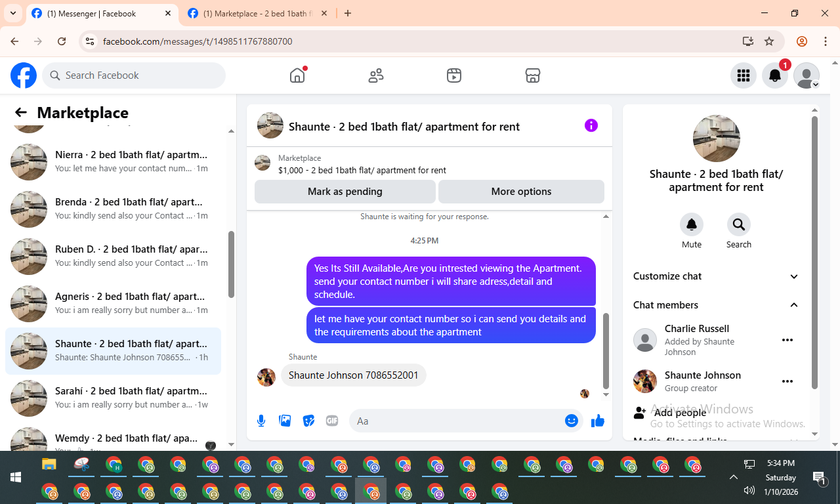
Task: Open the Facebook menu grid icon
Action: (x=744, y=75)
